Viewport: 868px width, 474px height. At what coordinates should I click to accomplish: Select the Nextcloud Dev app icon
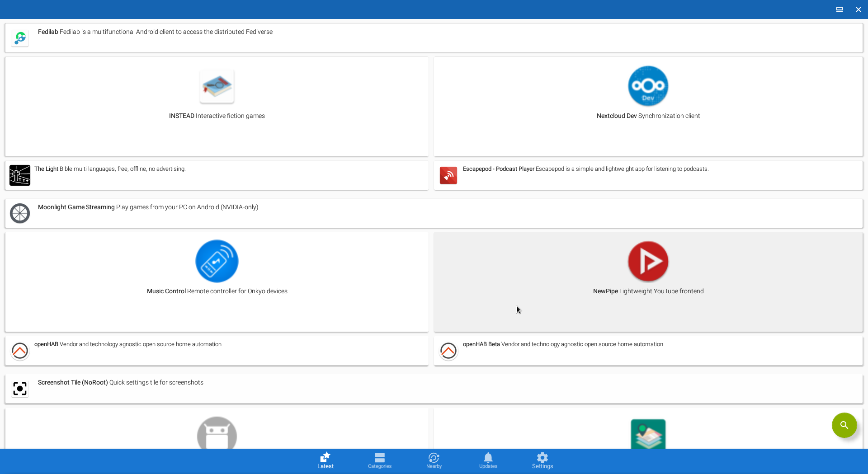pyautogui.click(x=648, y=86)
